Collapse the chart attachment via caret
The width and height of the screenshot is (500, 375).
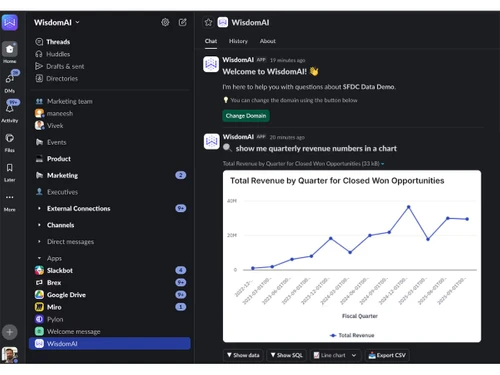pyautogui.click(x=383, y=164)
